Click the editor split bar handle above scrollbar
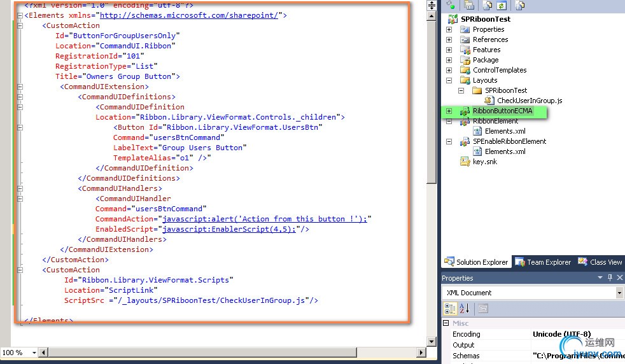The image size is (625, 364). [x=432, y=5]
